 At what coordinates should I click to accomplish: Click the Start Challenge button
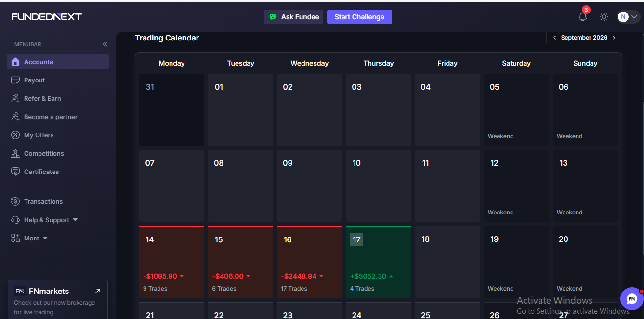[x=359, y=17]
